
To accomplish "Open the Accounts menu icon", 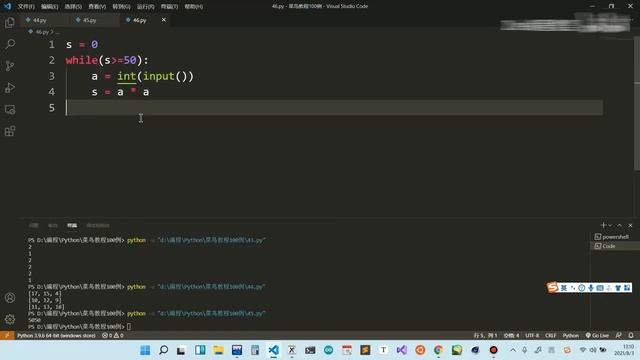I will pyautogui.click(x=10, y=298).
